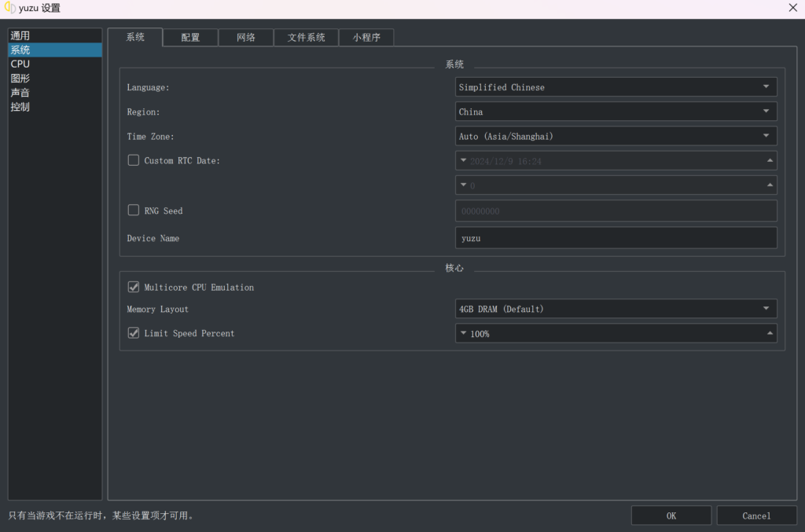Open the Language dropdown
Image resolution: width=805 pixels, height=532 pixels.
pyautogui.click(x=616, y=87)
